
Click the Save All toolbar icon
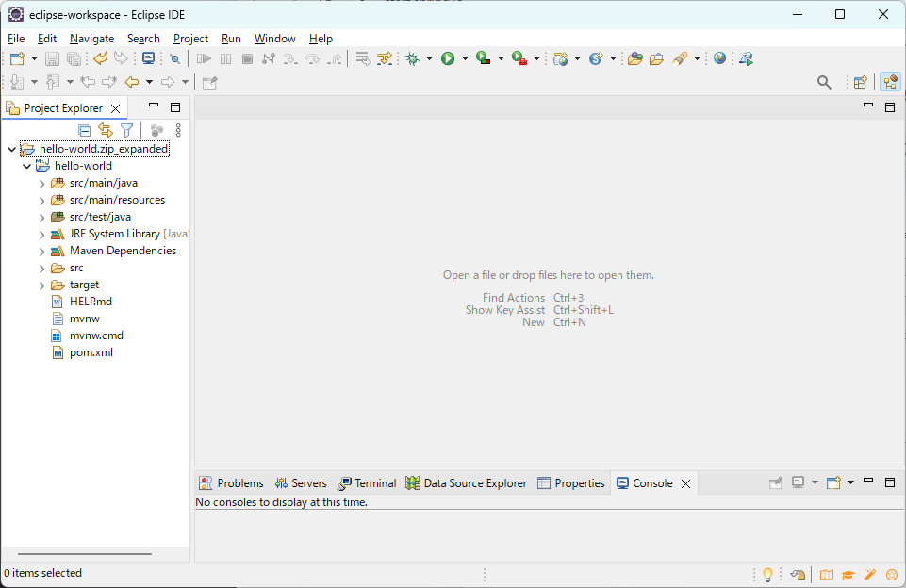click(74, 58)
